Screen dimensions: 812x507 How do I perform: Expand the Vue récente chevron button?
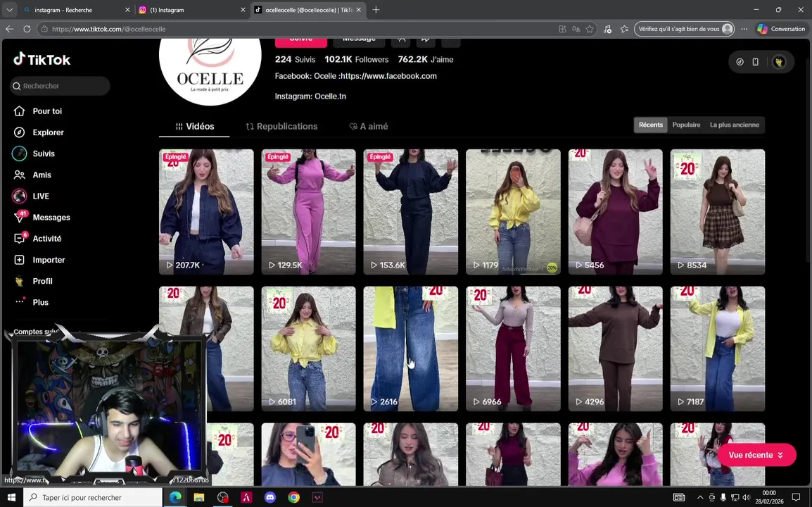tap(756, 455)
